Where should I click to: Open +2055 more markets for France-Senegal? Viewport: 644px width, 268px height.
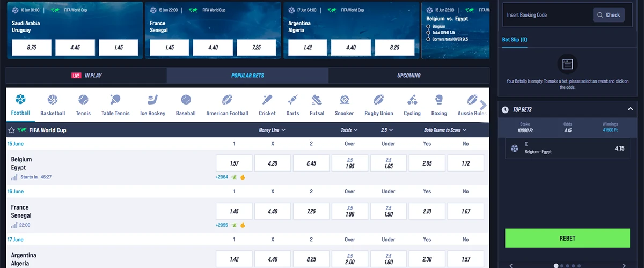(222, 225)
